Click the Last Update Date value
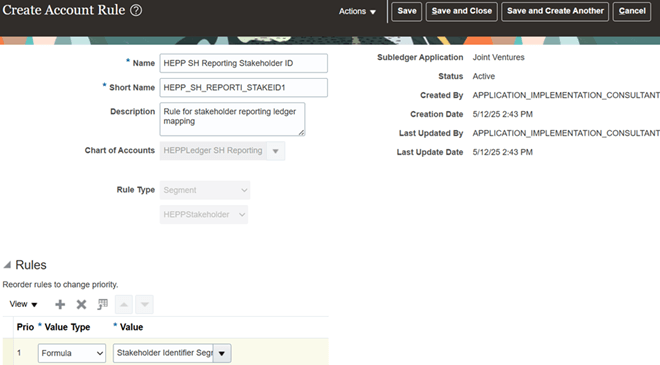Image resolution: width=660 pixels, height=365 pixels. 503,152
